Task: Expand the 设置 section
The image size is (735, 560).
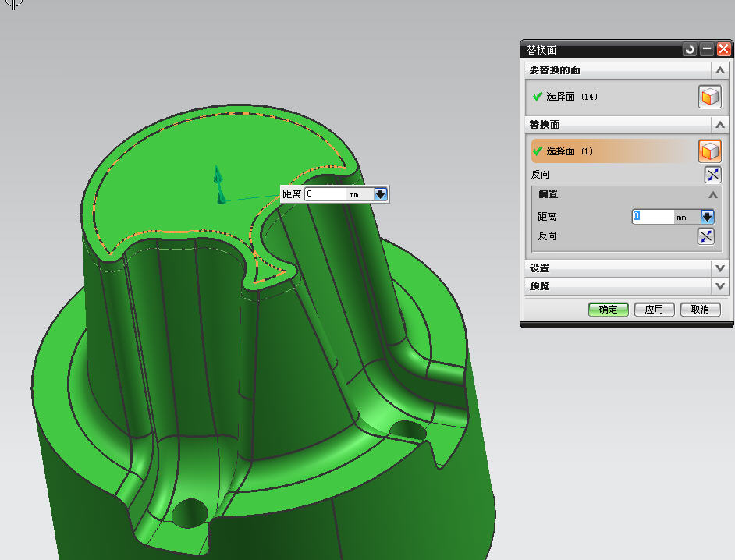Action: pyautogui.click(x=720, y=268)
